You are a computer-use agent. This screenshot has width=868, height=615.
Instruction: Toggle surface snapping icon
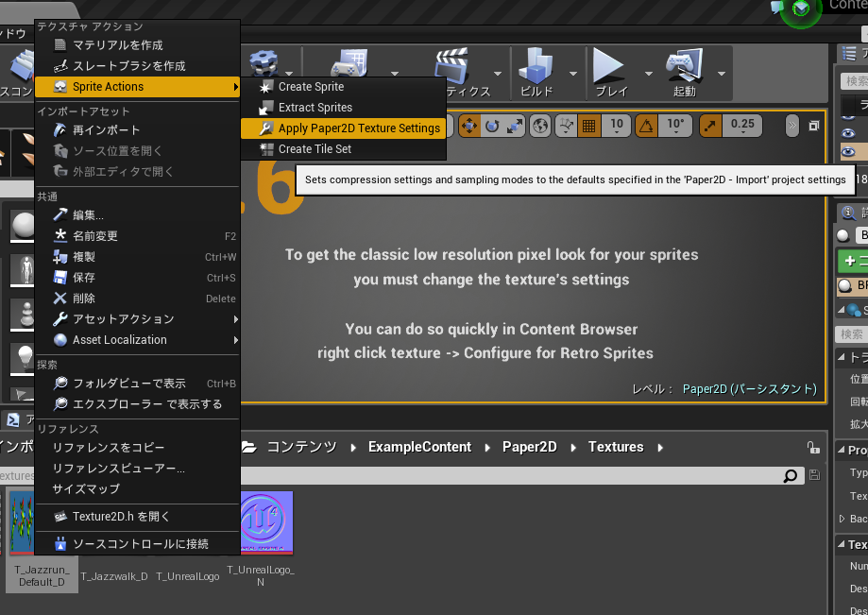(x=566, y=127)
